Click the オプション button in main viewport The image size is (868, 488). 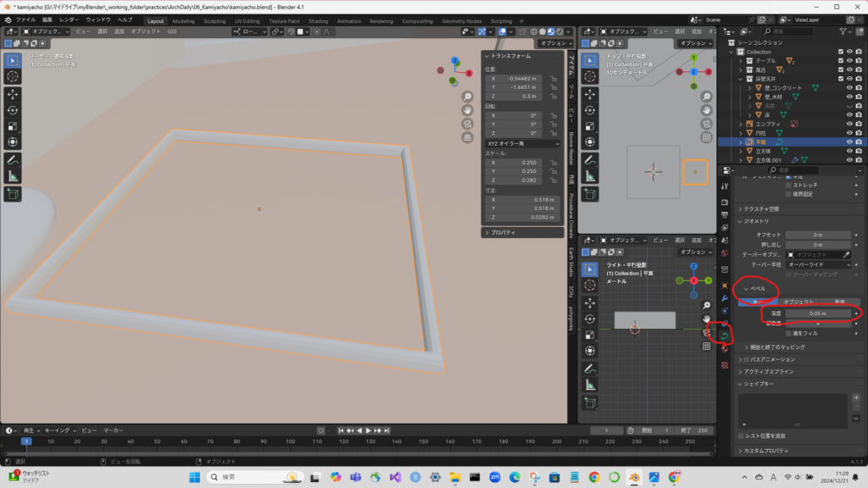pyautogui.click(x=552, y=43)
